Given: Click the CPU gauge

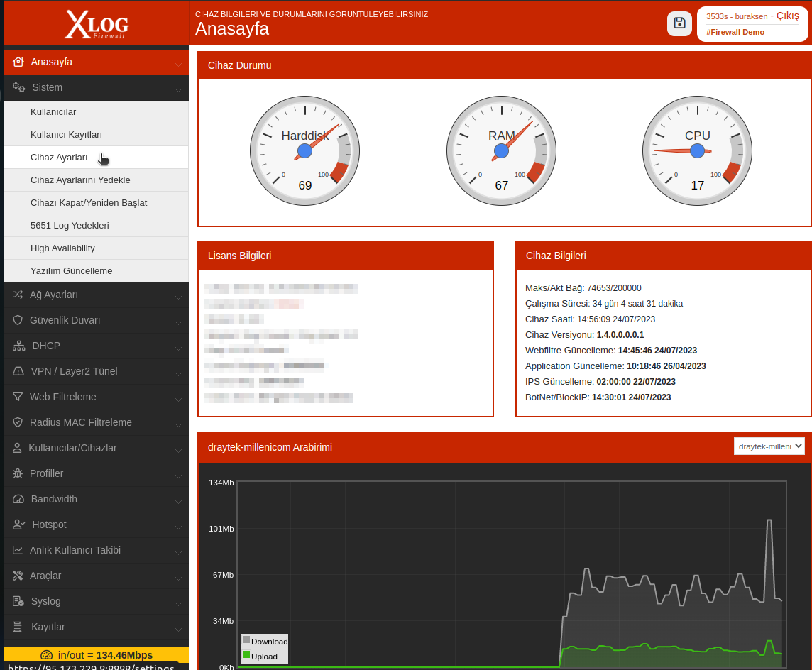Looking at the screenshot, I should 697,150.
